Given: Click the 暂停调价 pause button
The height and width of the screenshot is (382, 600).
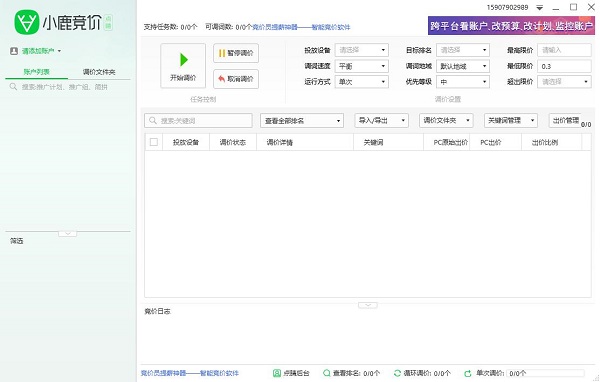Looking at the screenshot, I should [x=236, y=53].
